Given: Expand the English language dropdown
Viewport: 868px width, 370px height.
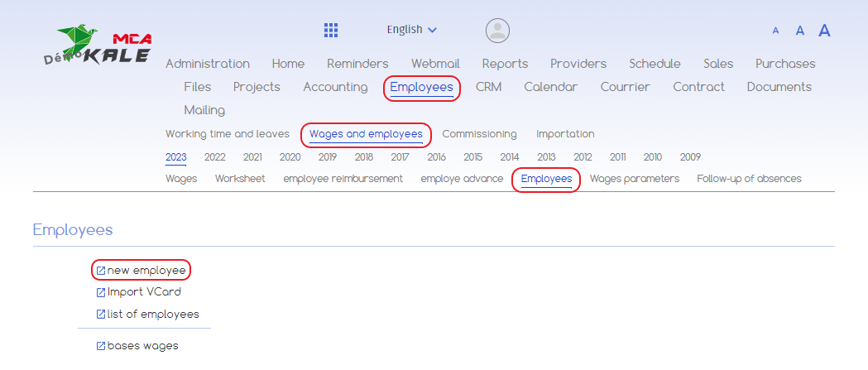Looking at the screenshot, I should point(411,30).
